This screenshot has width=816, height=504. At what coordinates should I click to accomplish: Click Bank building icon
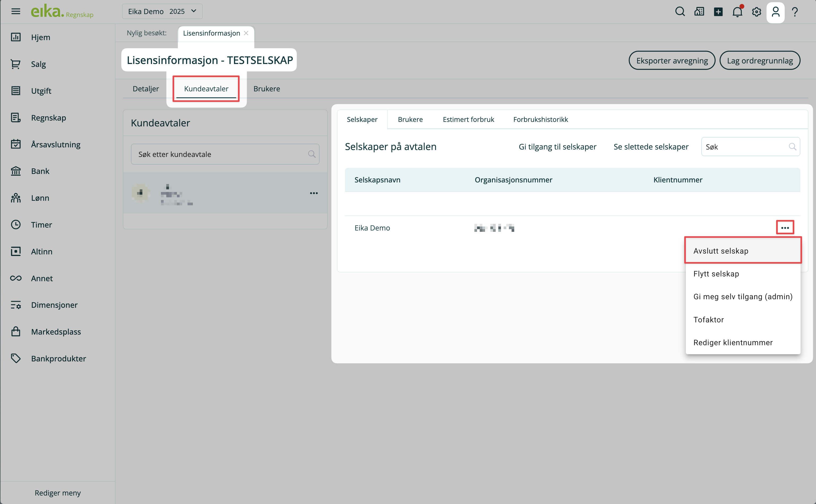tap(16, 171)
